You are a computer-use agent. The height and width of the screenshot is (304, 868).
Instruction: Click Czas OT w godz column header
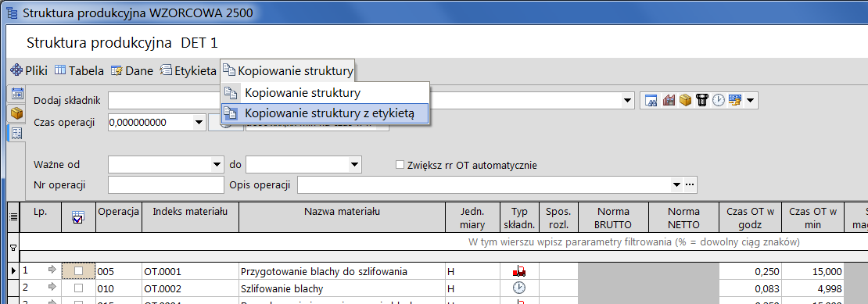[750, 216]
